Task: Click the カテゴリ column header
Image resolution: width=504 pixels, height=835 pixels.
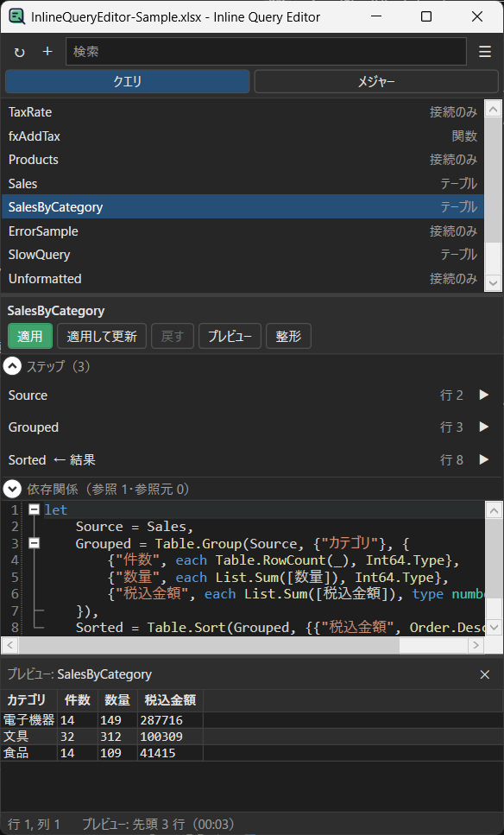Action: [x=28, y=699]
